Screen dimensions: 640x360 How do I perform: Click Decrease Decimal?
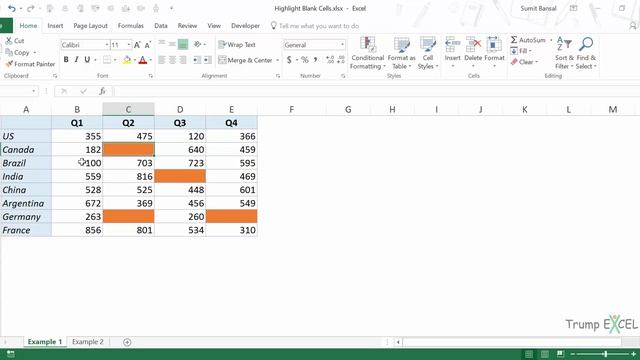tap(341, 60)
